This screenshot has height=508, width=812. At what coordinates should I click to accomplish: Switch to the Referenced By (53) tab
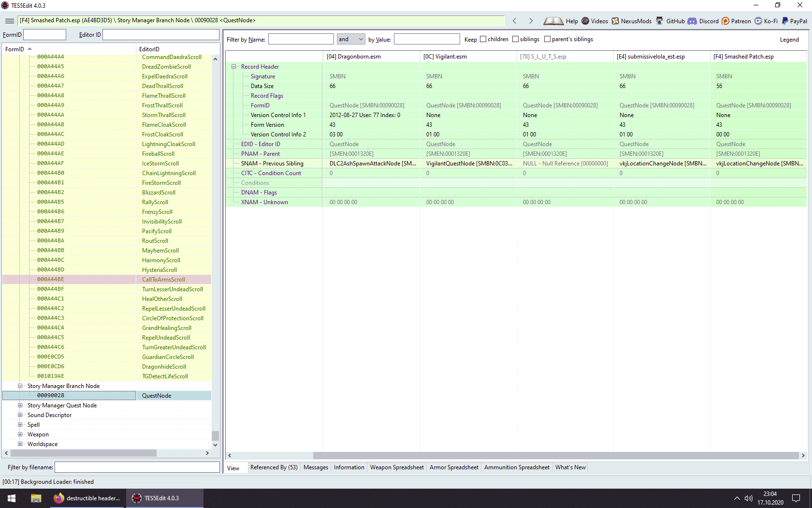click(x=274, y=467)
